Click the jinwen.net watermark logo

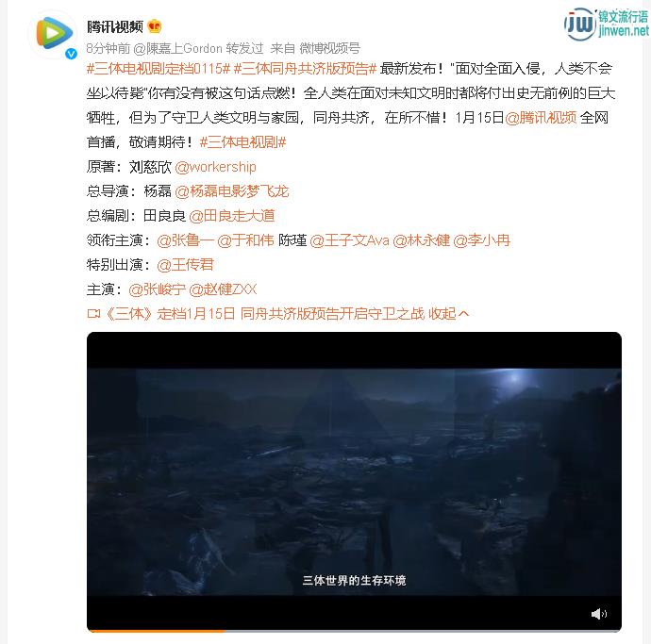tap(606, 25)
